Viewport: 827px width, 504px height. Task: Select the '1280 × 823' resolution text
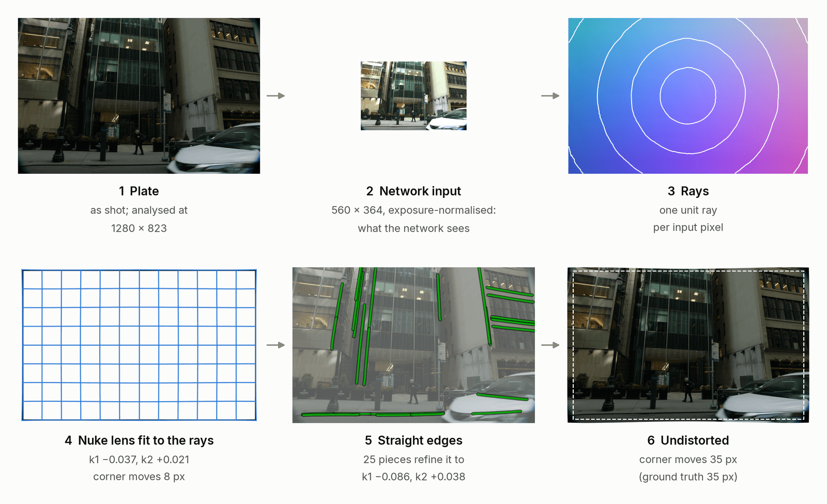[x=139, y=228]
